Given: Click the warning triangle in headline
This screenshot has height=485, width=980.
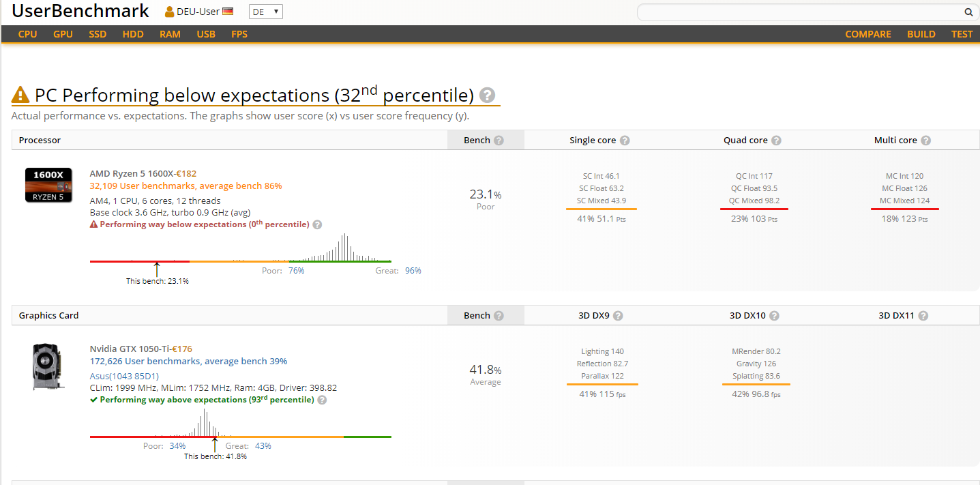Looking at the screenshot, I should pyautogui.click(x=21, y=95).
